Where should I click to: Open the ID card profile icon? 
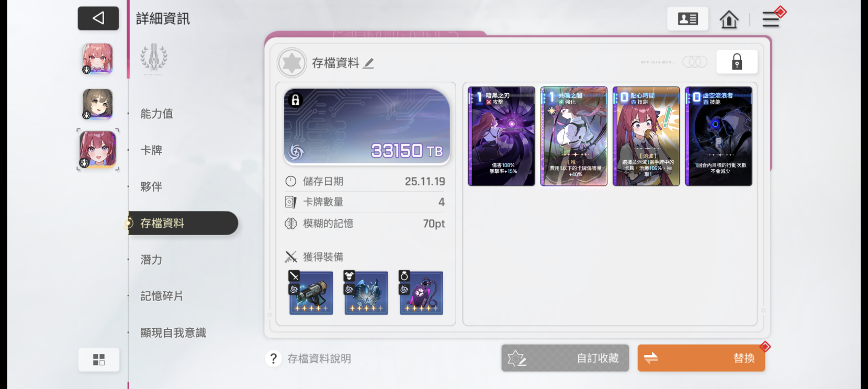click(687, 19)
